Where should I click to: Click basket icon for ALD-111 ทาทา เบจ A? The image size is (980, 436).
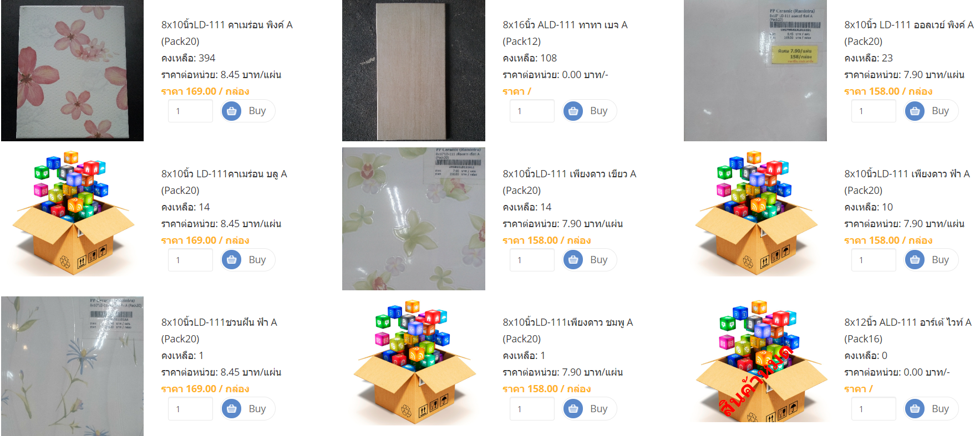point(573,111)
